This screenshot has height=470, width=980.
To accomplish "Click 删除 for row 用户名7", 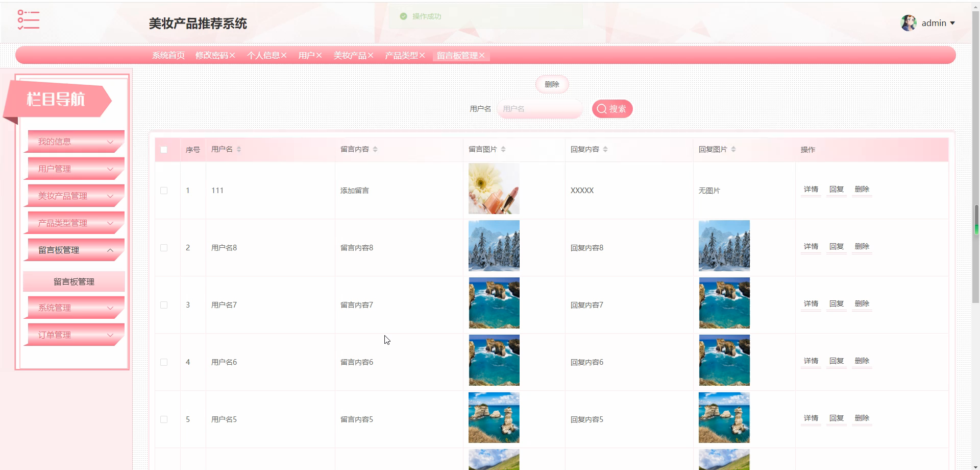I will point(862,304).
